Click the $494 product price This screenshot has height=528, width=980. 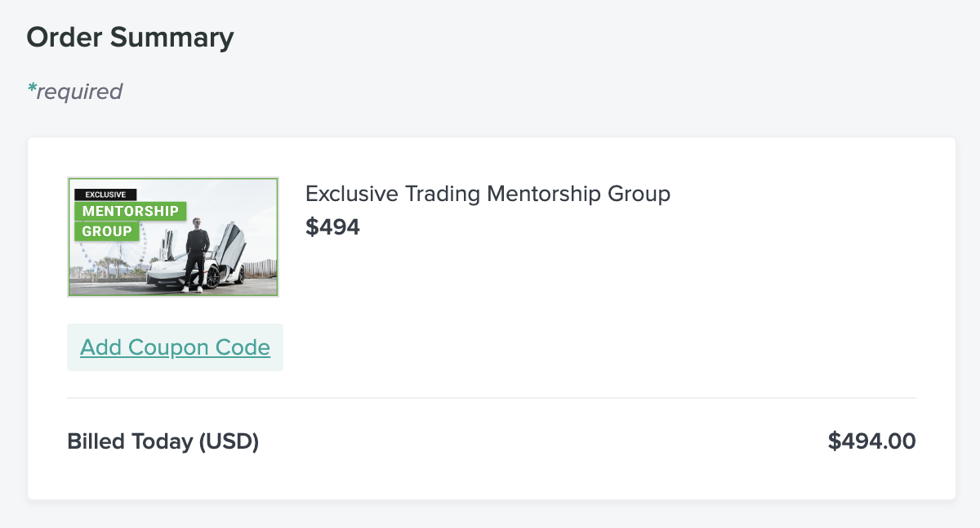(332, 226)
